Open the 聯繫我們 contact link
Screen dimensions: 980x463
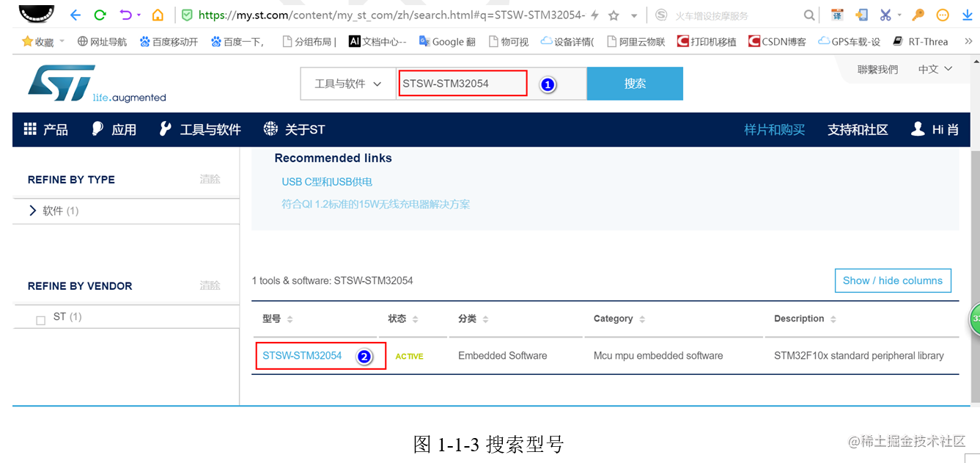(x=877, y=69)
